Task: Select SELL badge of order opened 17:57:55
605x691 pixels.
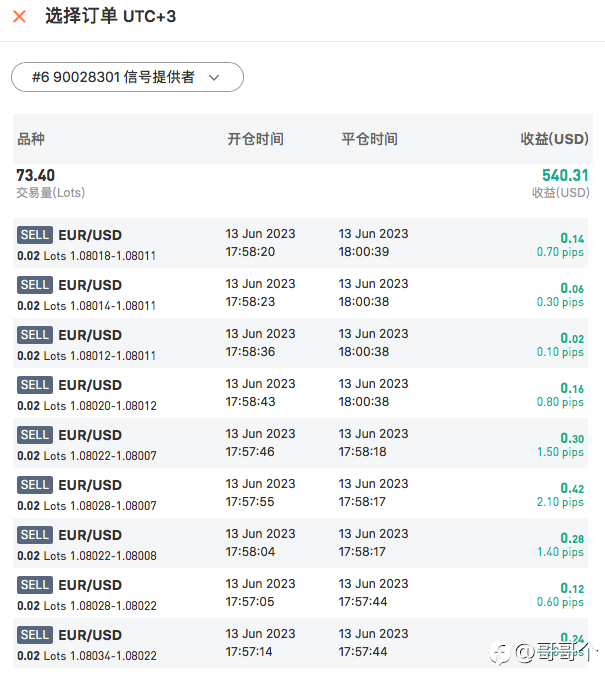Action: [x=35, y=485]
